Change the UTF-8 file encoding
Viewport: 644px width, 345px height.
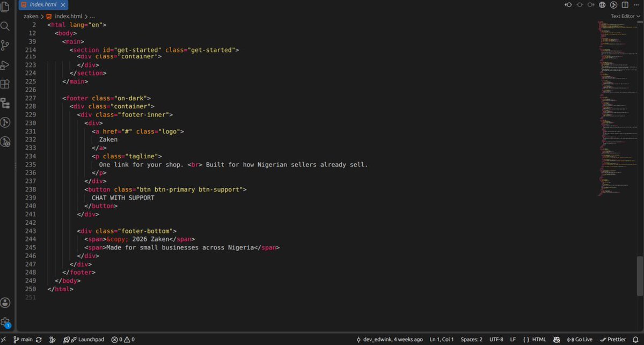tap(496, 339)
